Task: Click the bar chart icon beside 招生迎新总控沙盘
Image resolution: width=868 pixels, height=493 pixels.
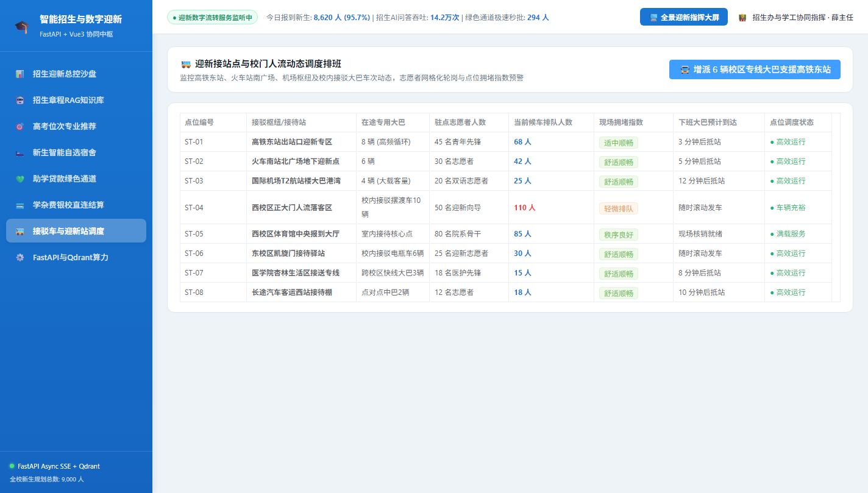Action: (20, 74)
